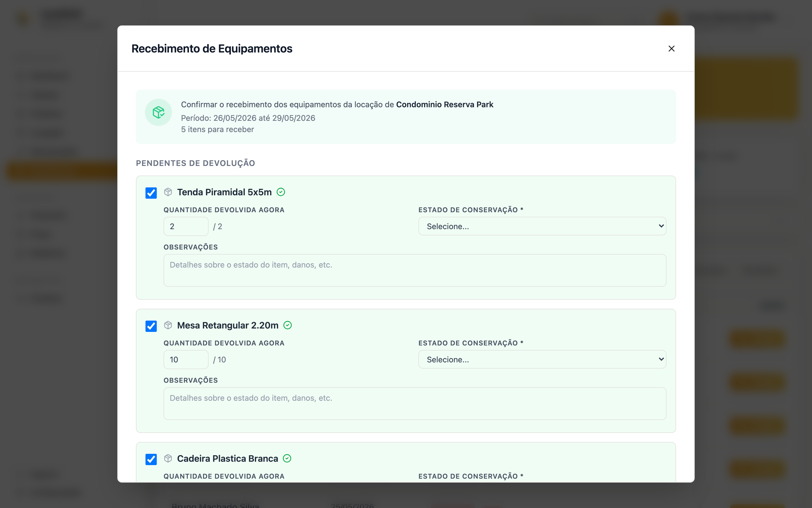This screenshot has width=812, height=508.
Task: Edit returned quantity field for Mesa Retangular
Action: (x=186, y=360)
